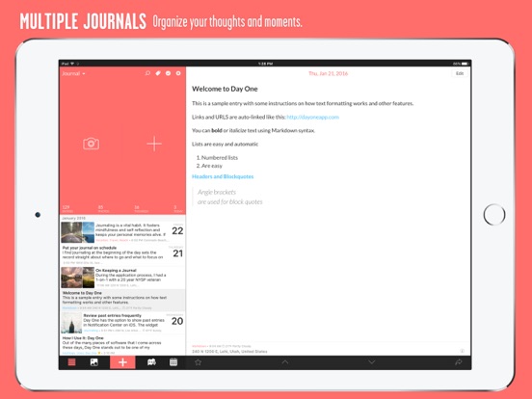Tap the Headers and Blockquotes heading
The image size is (532, 399).
[223, 176]
